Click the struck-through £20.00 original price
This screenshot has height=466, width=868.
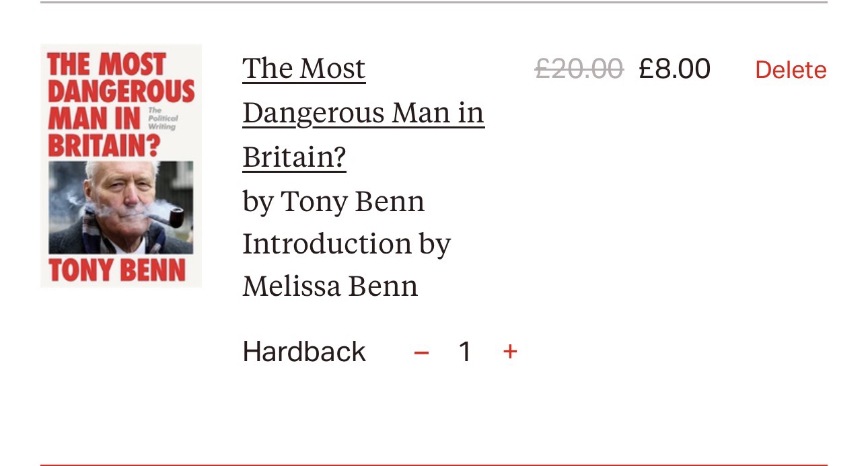[x=579, y=69]
